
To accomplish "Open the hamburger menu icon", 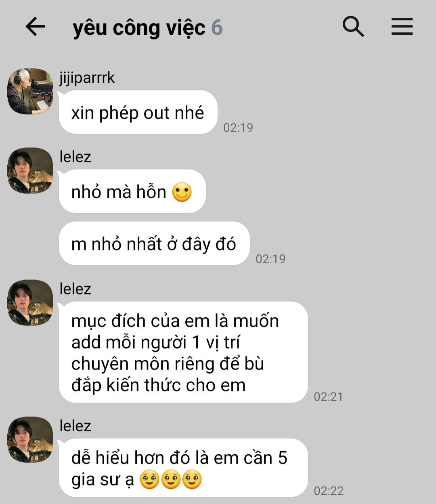I will pyautogui.click(x=402, y=27).
